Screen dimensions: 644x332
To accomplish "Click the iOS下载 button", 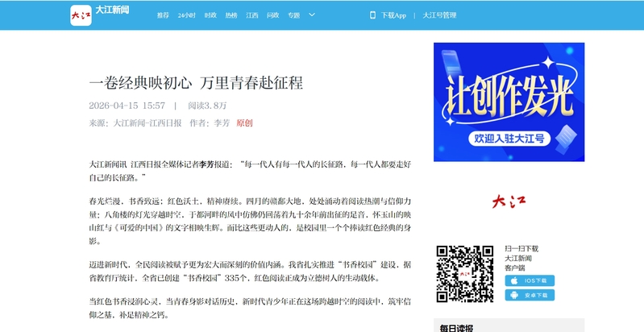I will point(530,280).
